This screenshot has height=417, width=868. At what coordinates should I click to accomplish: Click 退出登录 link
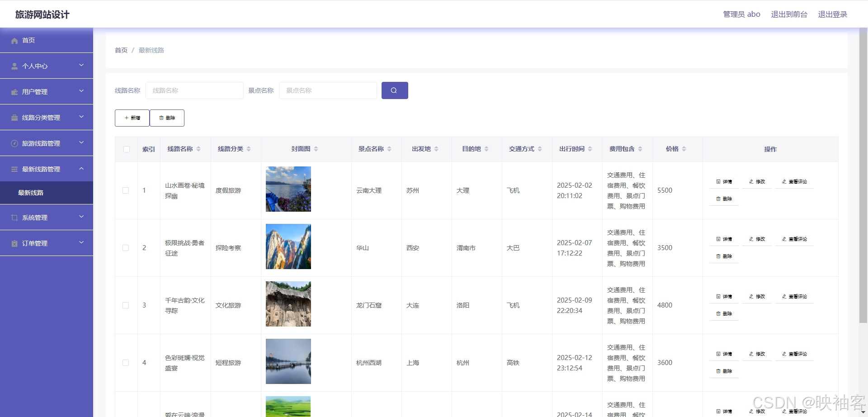[833, 14]
